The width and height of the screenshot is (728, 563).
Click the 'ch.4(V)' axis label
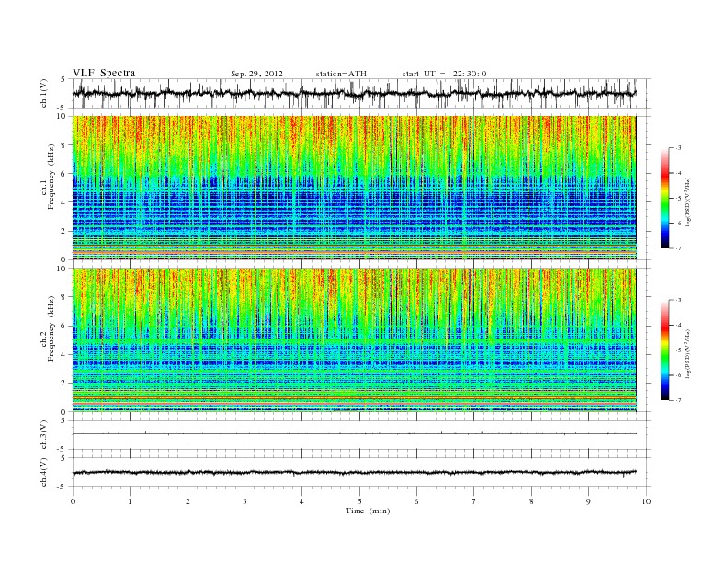point(44,472)
